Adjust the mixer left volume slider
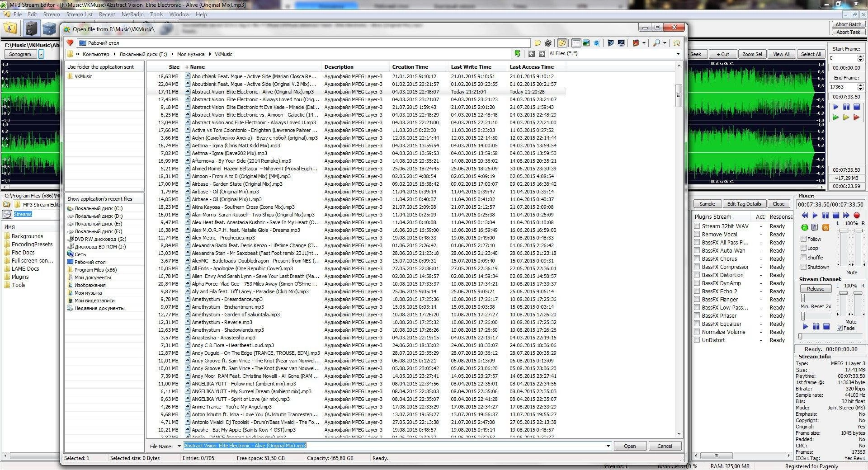 [x=844, y=231]
